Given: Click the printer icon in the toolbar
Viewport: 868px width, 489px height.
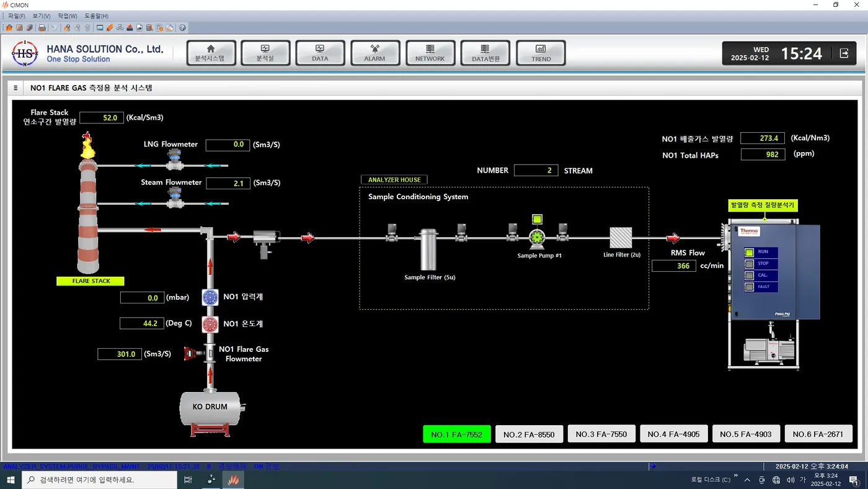Looking at the screenshot, I should [42, 27].
